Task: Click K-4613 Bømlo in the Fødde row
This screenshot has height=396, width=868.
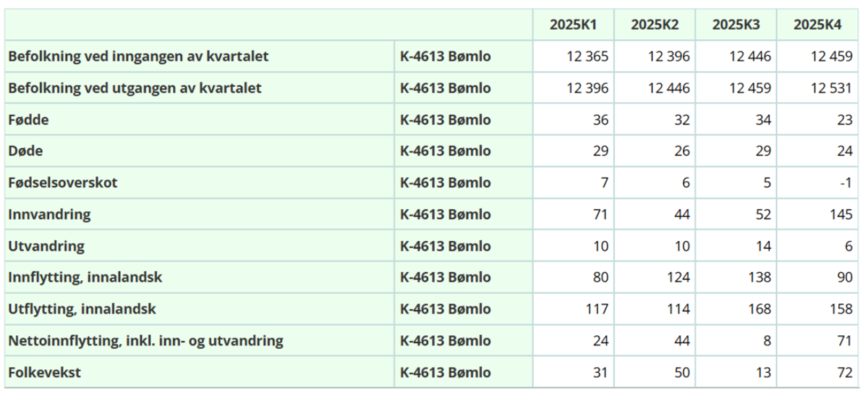Action: (x=445, y=120)
